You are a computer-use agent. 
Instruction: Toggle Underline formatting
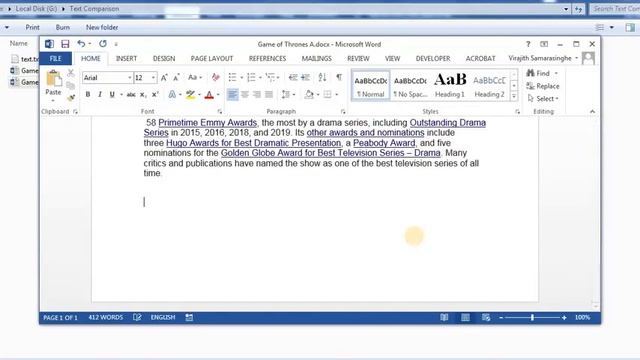[x=112, y=95]
